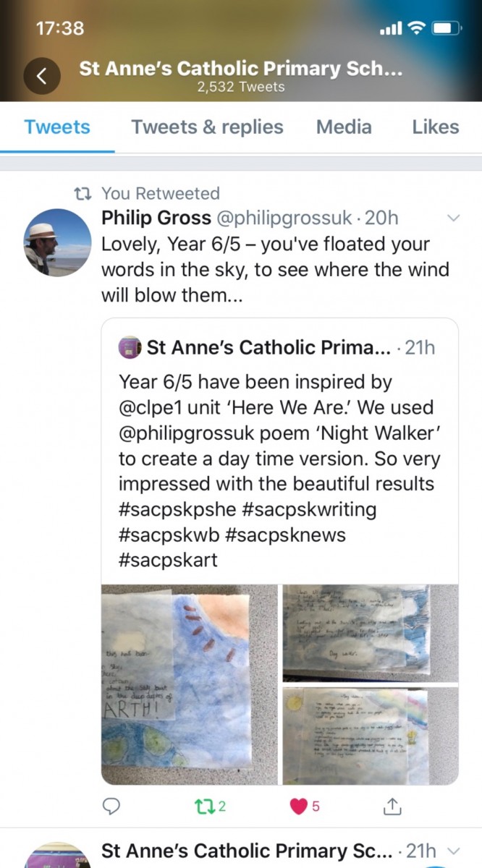
Task: Reply to the Philip Gross tweet
Action: [111, 806]
